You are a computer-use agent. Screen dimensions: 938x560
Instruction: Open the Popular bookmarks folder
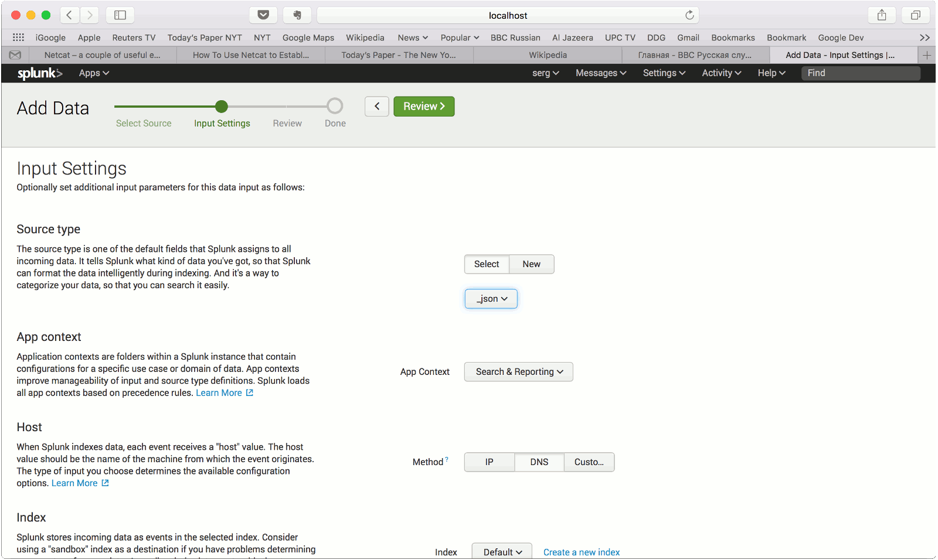pos(460,37)
